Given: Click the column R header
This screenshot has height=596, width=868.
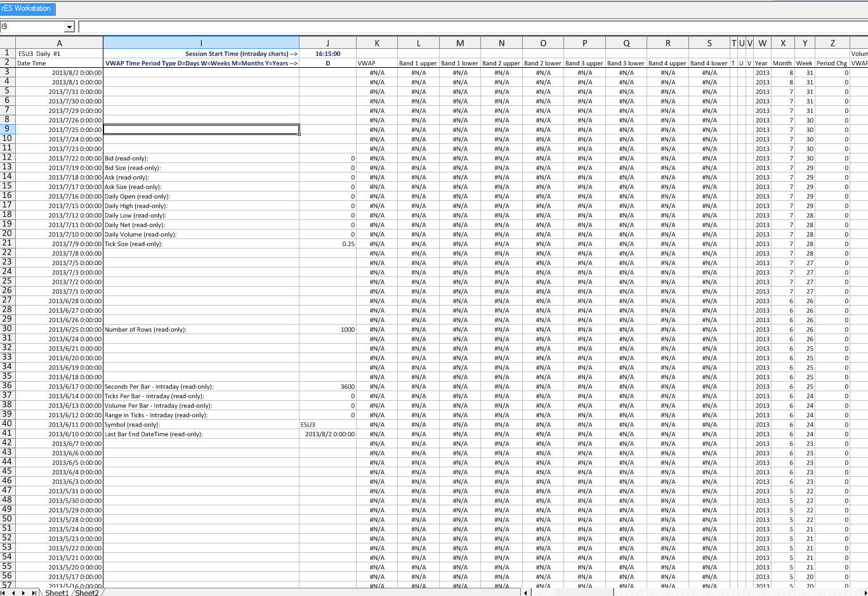Looking at the screenshot, I should click(x=667, y=42).
